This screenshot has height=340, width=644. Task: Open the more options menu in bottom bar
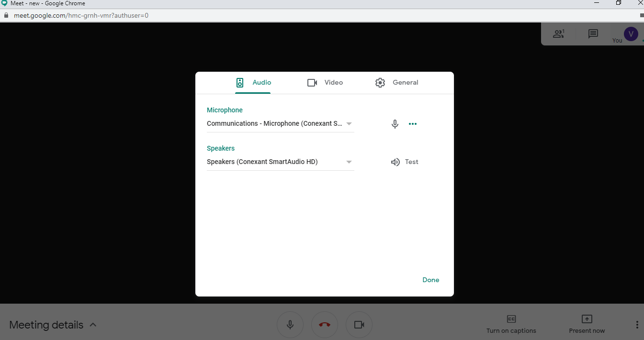637,324
